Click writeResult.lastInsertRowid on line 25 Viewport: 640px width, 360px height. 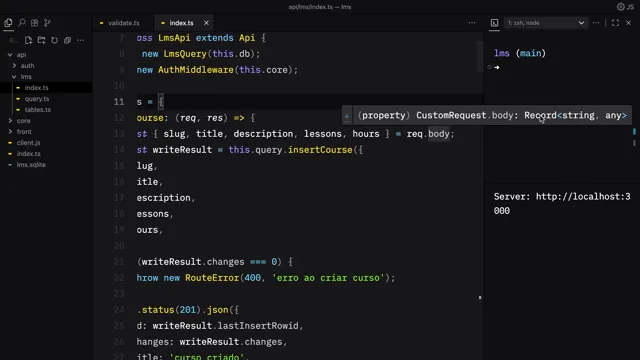point(225,326)
